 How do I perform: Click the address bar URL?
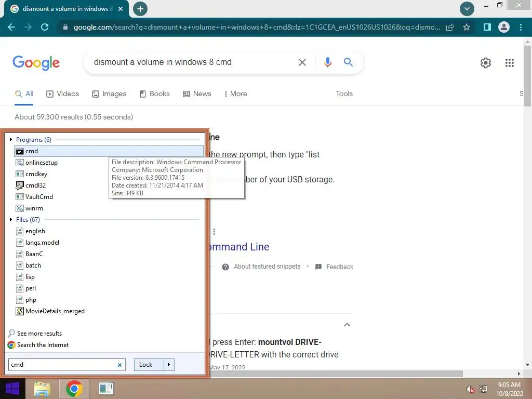click(x=257, y=27)
